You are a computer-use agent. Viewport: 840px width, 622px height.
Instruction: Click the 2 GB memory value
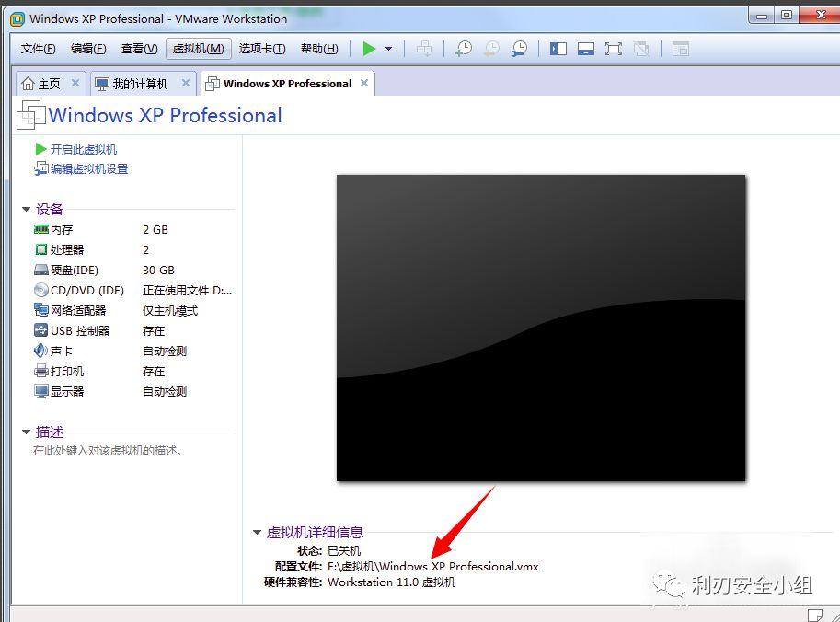[155, 230]
